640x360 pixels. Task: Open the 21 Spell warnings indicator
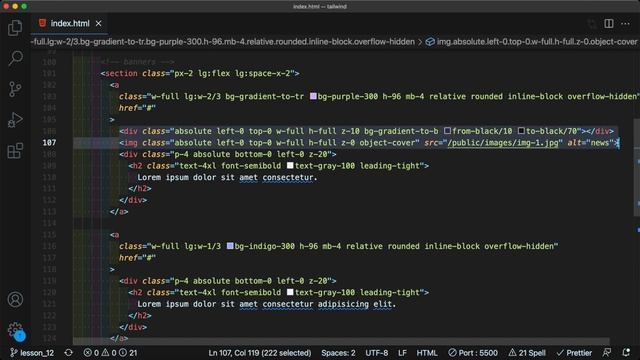[x=527, y=353]
